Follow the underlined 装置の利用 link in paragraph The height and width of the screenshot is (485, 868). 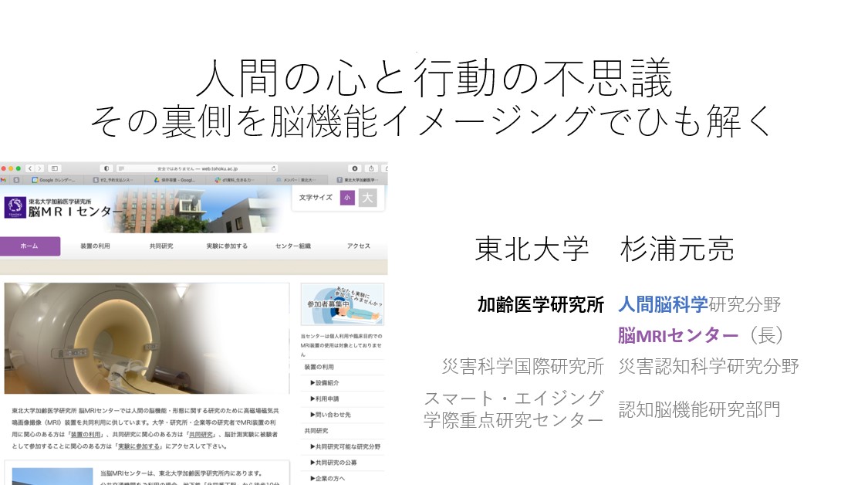[86, 435]
